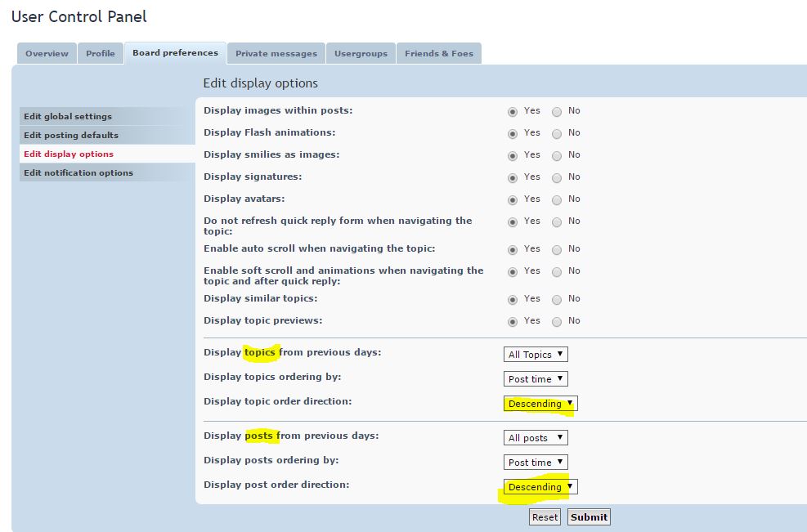This screenshot has height=532, width=807.
Task: Open the All posts dropdown
Action: pyautogui.click(x=536, y=438)
